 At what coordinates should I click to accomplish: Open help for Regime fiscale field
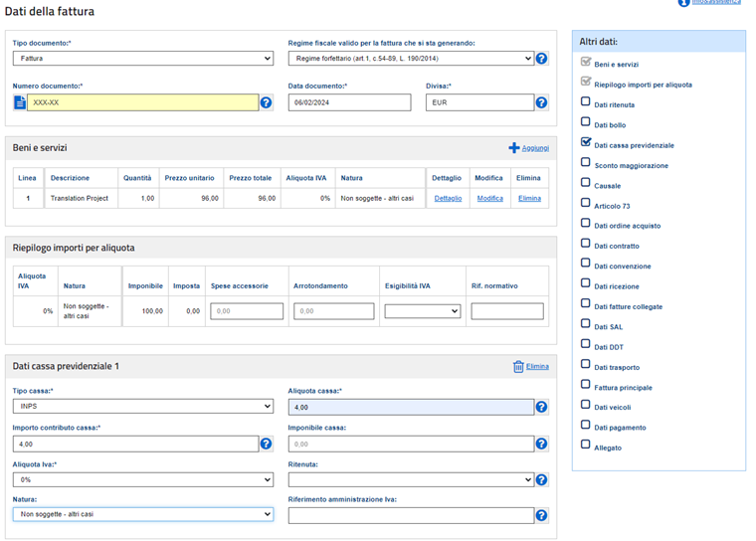point(541,59)
